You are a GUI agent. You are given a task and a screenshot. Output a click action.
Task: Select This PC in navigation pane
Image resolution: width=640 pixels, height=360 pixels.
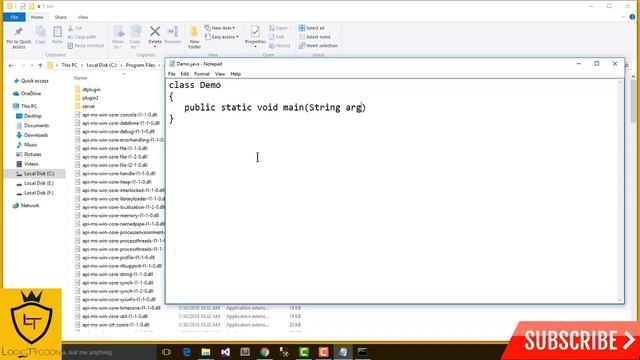click(x=29, y=106)
